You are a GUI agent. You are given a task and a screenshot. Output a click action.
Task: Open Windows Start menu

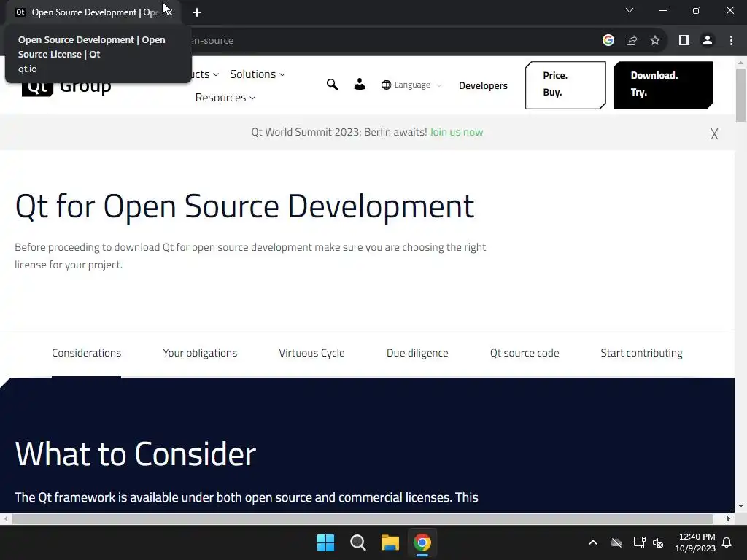coord(326,542)
